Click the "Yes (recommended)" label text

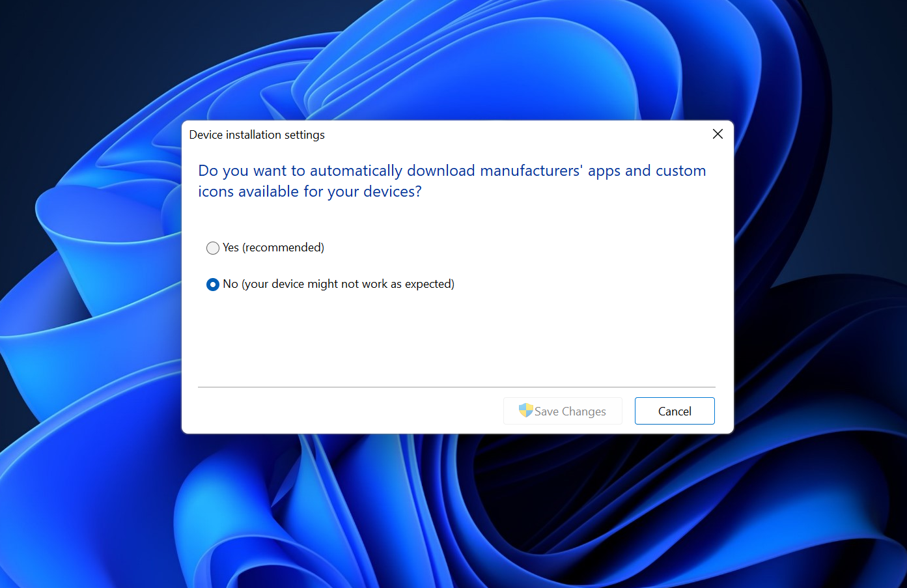point(273,247)
